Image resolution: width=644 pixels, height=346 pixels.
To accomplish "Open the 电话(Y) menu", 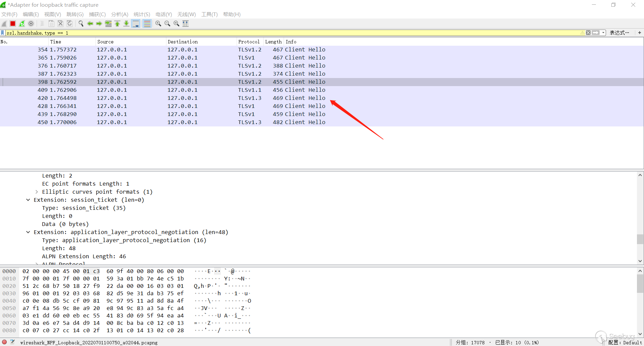I will coord(164,14).
